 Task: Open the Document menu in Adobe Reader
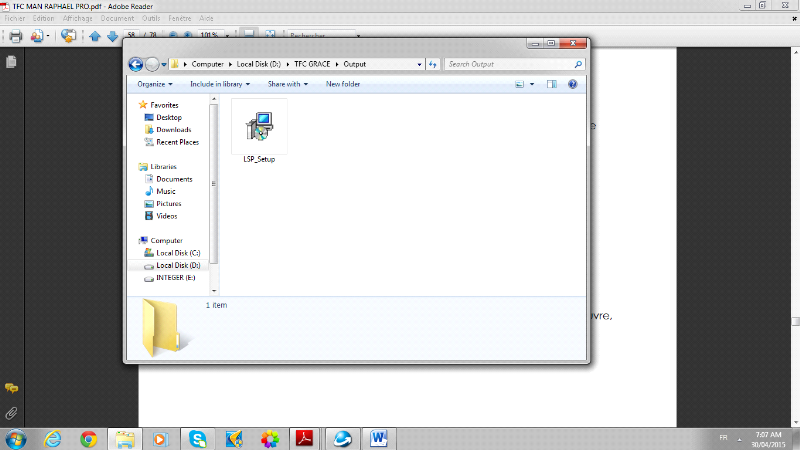[117, 18]
